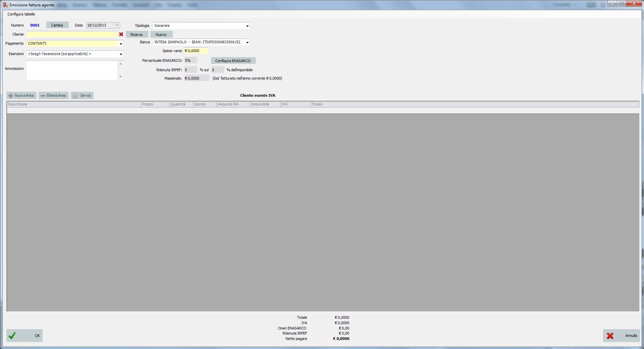Click the Descrizione column header

74,104
